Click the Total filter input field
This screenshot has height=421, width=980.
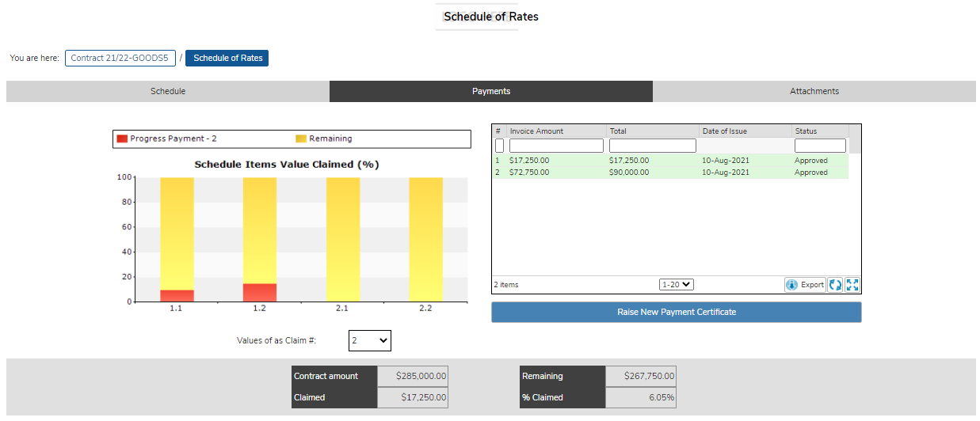pyautogui.click(x=653, y=146)
